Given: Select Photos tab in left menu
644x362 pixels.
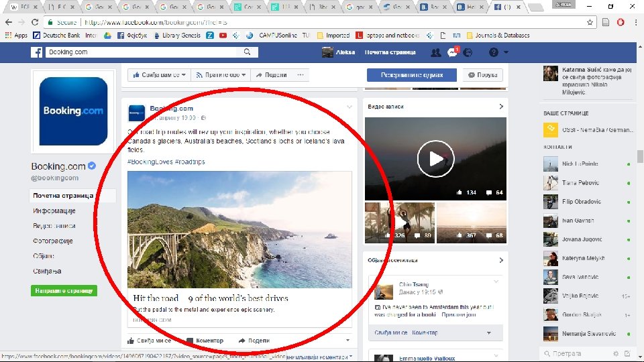Looking at the screenshot, I should click(52, 241).
